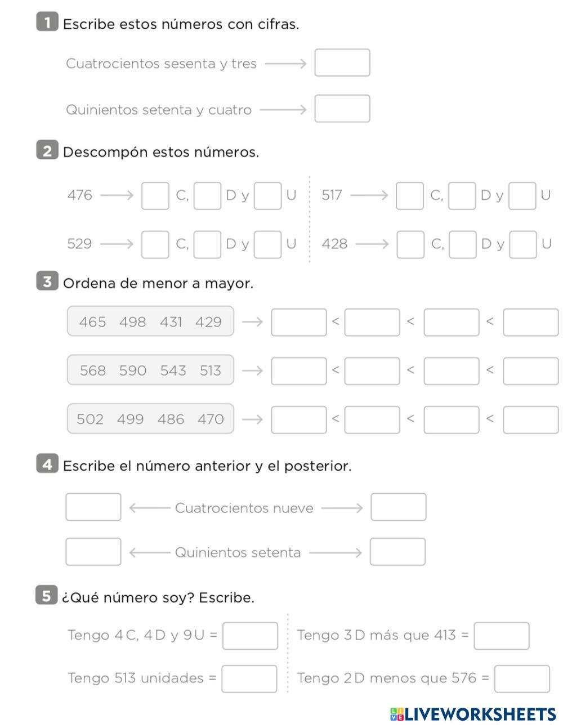Select the tens (D) box for 428
The image size is (563, 728).
point(462,244)
